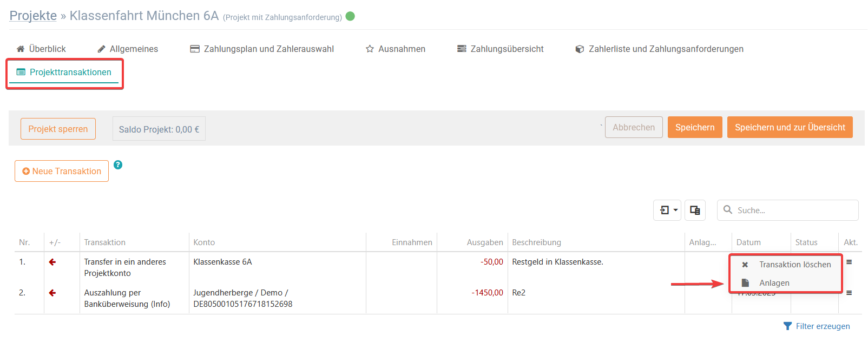Focus the Suche search field
Screen dimensions: 868x342
tap(788, 210)
